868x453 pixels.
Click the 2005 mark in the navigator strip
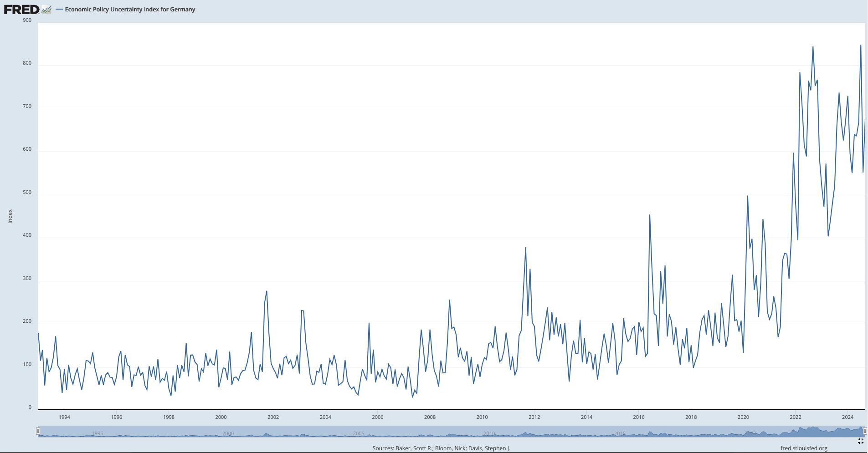point(359,433)
